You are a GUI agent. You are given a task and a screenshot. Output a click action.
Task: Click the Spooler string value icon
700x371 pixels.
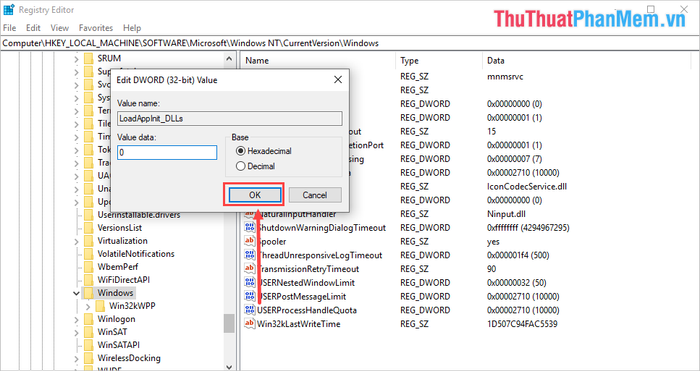pos(249,241)
